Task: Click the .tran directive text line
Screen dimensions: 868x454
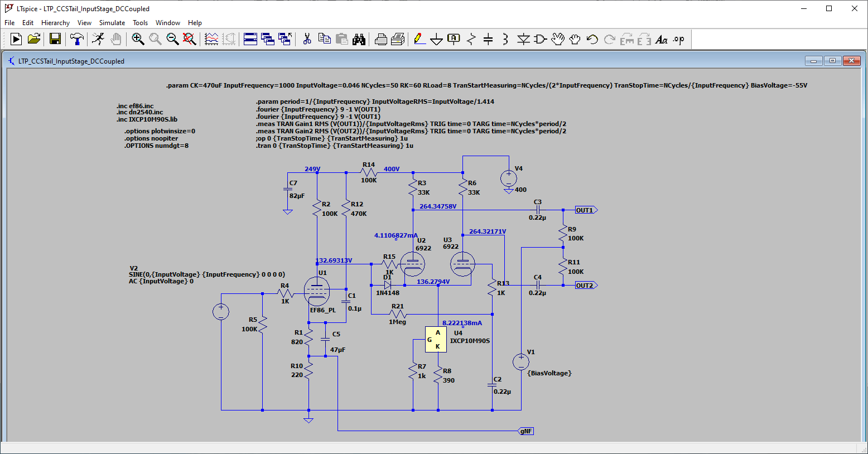Action: click(335, 146)
